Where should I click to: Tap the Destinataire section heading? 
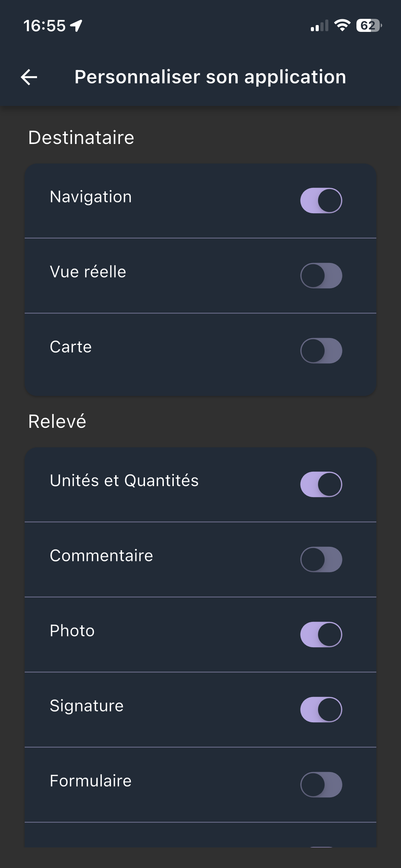(81, 138)
